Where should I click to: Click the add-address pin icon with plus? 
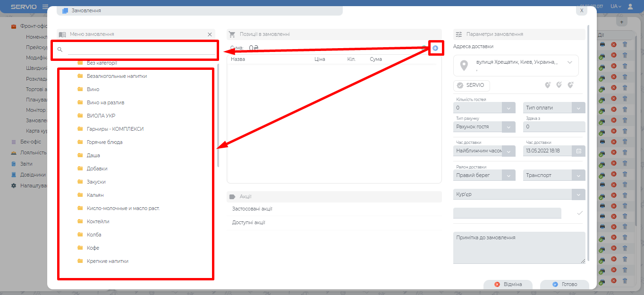(x=547, y=85)
